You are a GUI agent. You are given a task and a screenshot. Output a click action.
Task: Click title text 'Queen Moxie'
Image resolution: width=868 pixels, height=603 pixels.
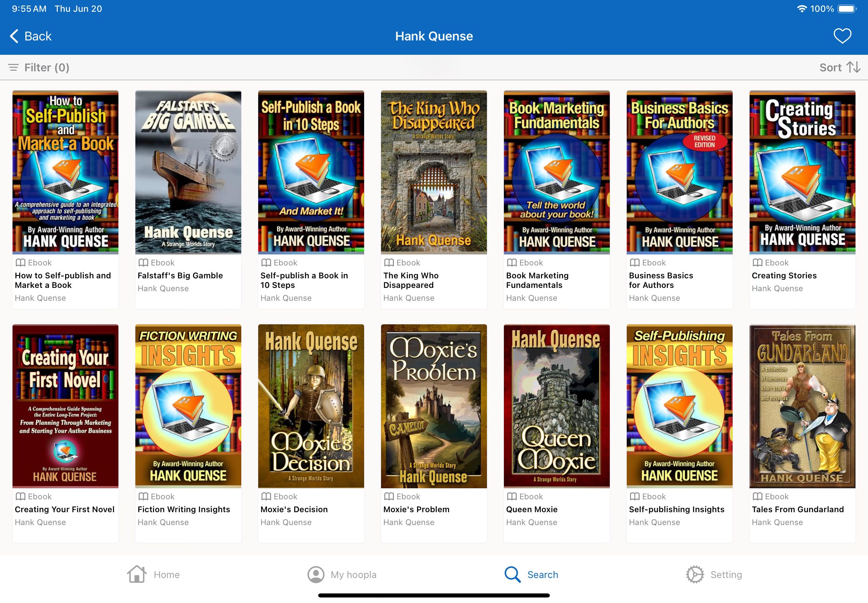532,509
